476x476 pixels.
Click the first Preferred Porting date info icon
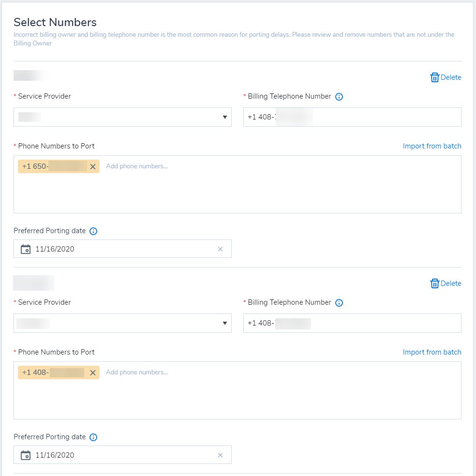pos(93,231)
